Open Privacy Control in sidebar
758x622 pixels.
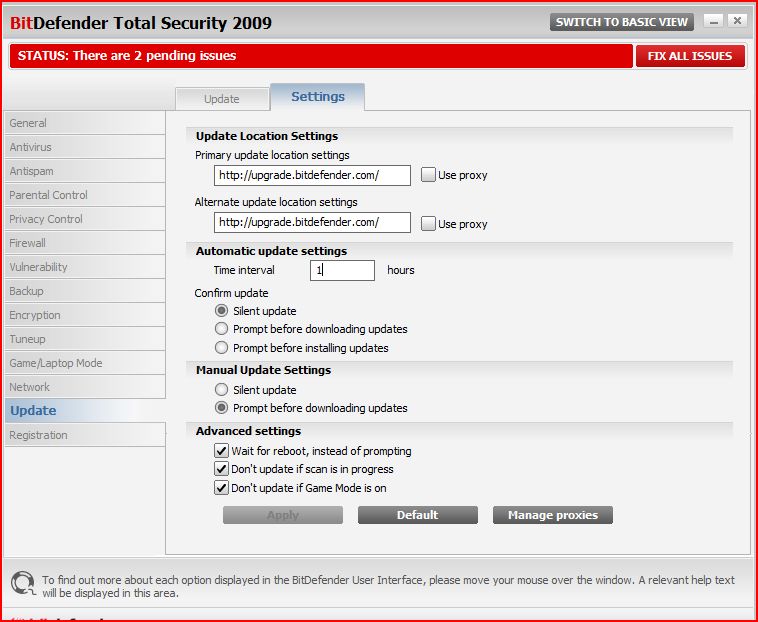point(85,219)
